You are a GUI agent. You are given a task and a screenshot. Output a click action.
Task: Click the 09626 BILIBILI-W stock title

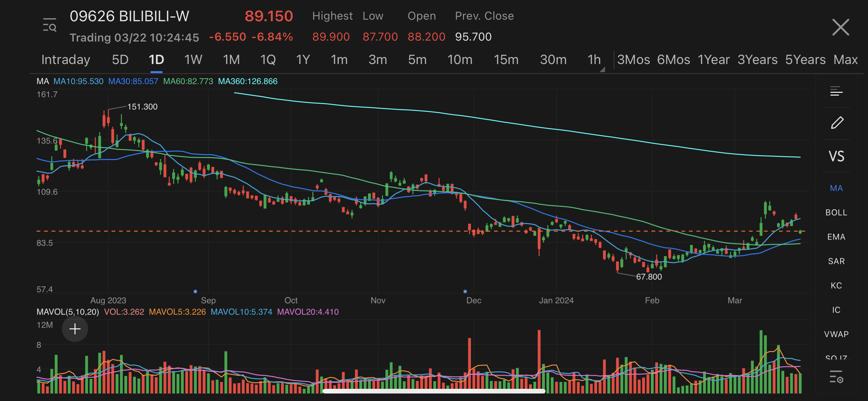(129, 16)
